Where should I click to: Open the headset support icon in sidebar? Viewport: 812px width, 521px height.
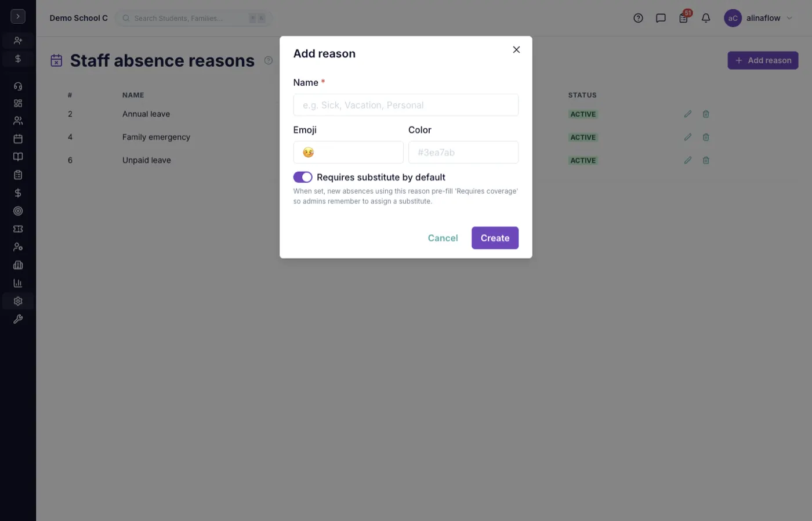18,86
